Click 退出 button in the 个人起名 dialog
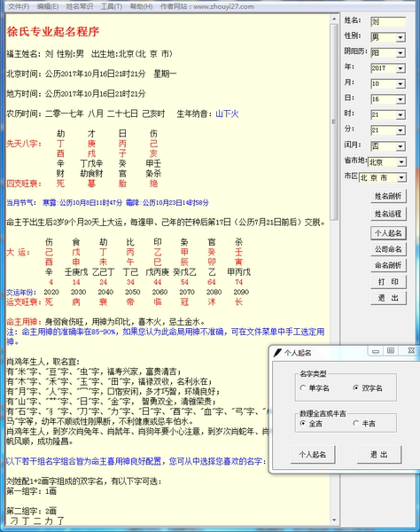The width and height of the screenshot is (420, 532). click(379, 454)
